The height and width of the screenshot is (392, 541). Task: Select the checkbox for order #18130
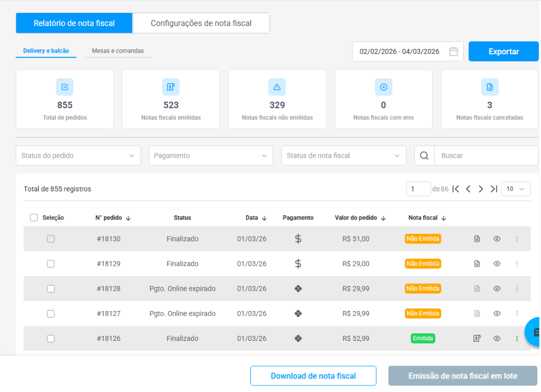[x=51, y=239]
